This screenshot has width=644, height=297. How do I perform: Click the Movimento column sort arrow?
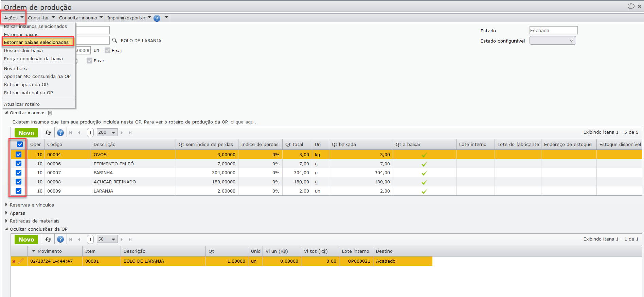tap(34, 251)
